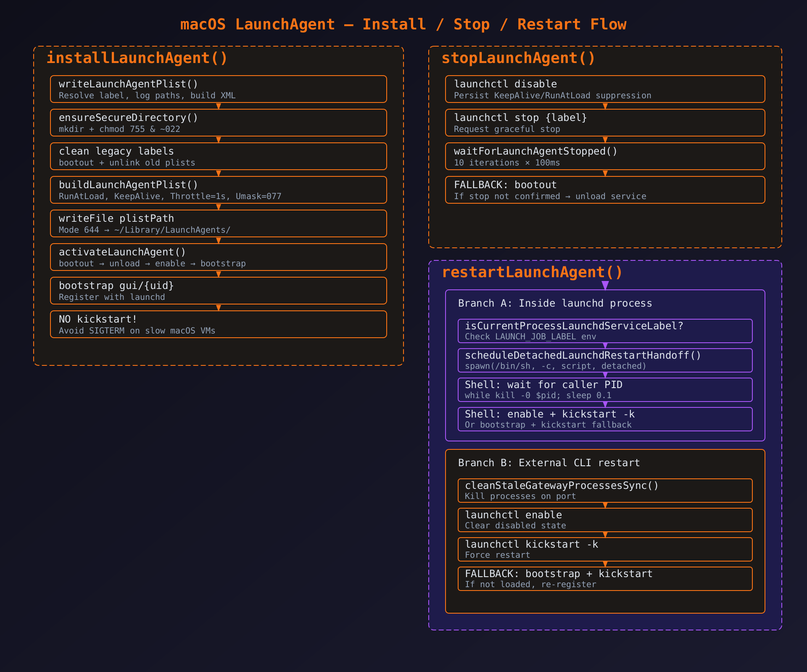The width and height of the screenshot is (807, 672).
Task: Select the scheduleDetachedLaunchdRestartHandoff() node
Action: pos(605,360)
